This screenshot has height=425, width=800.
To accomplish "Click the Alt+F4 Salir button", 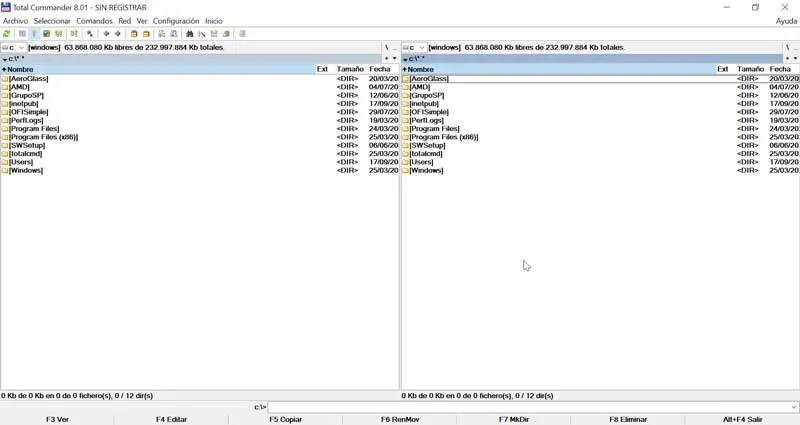I will [x=742, y=419].
